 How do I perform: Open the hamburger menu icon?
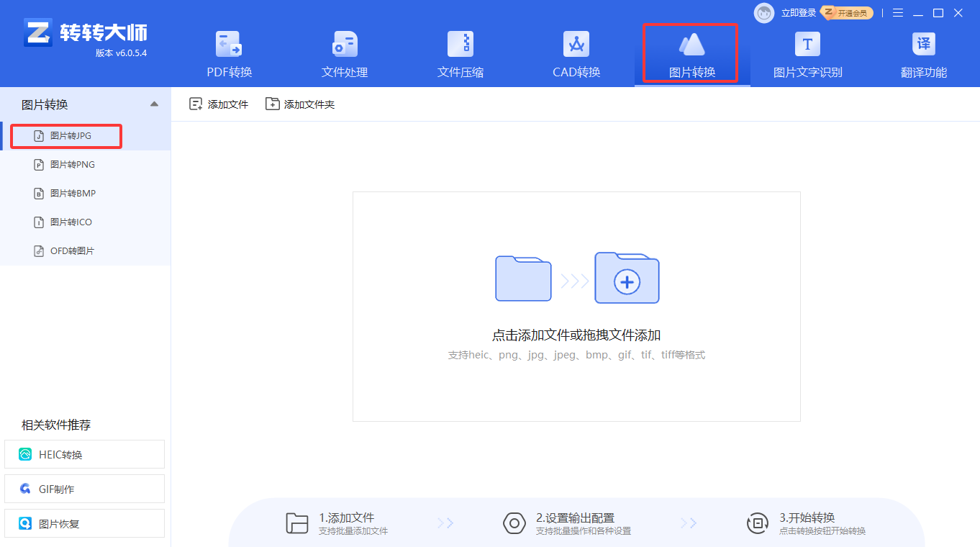pyautogui.click(x=898, y=13)
